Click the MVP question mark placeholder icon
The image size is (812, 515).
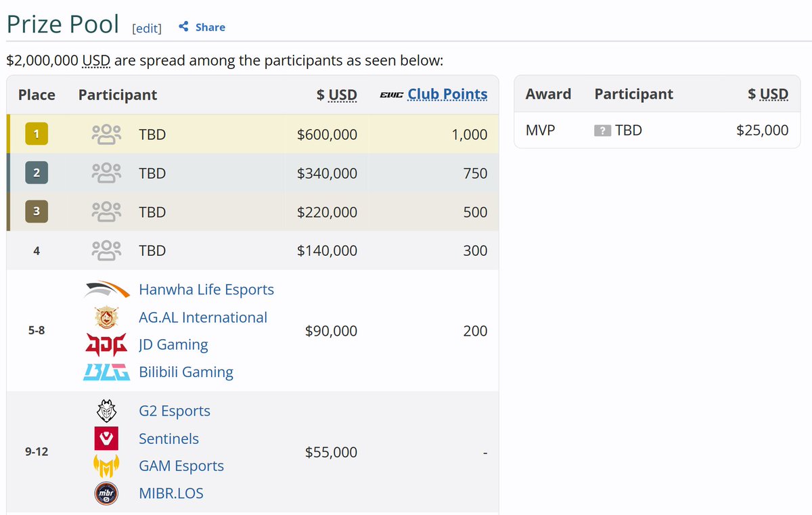tap(602, 131)
